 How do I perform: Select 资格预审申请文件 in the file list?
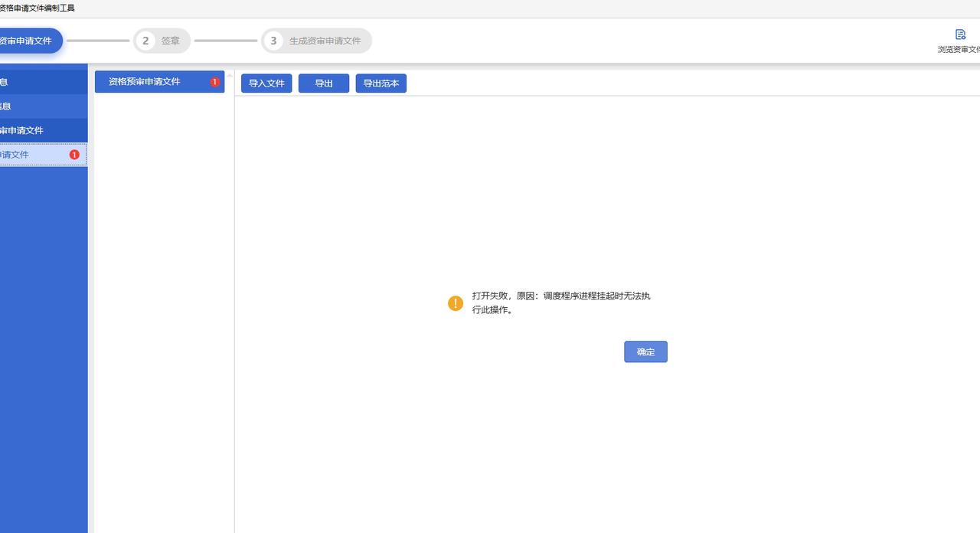[x=145, y=82]
